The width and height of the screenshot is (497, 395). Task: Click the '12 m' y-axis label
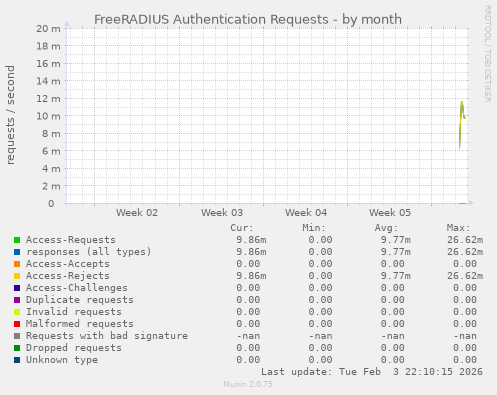[49, 99]
